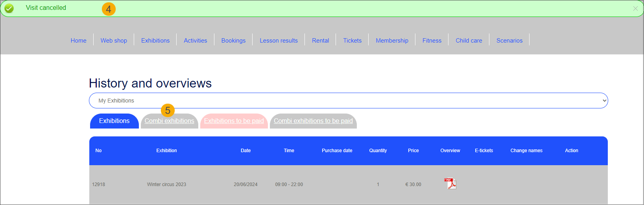Open Lesson results page
The height and width of the screenshot is (205, 644).
tap(279, 41)
